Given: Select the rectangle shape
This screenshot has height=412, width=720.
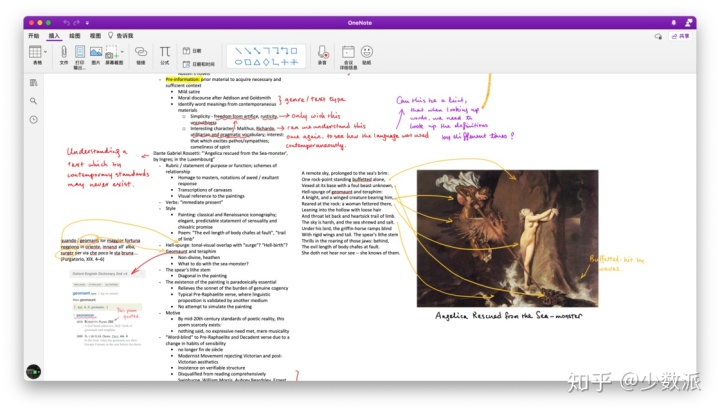Looking at the screenshot, I should 294,51.
